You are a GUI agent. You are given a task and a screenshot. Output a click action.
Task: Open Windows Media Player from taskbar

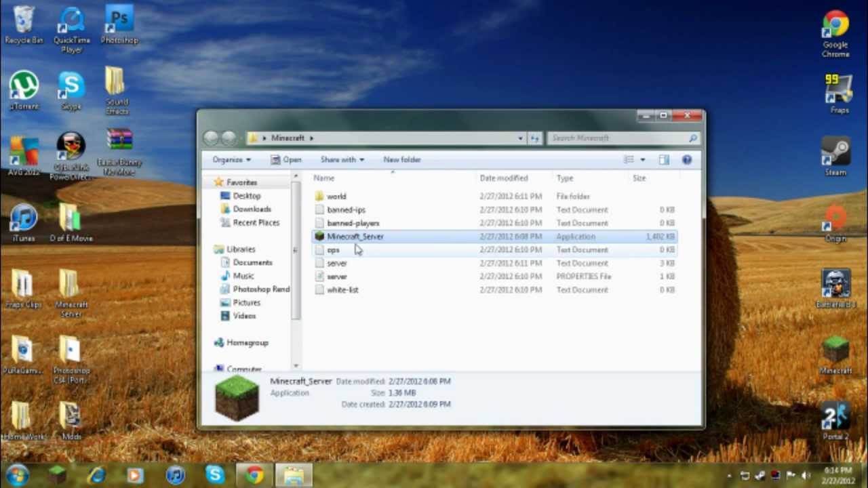[x=136, y=475]
